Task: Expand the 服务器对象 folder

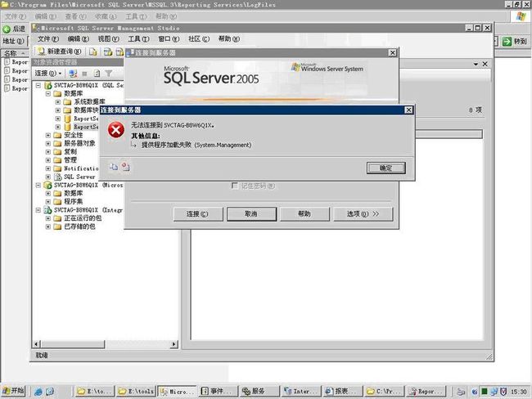Action: 48,143
